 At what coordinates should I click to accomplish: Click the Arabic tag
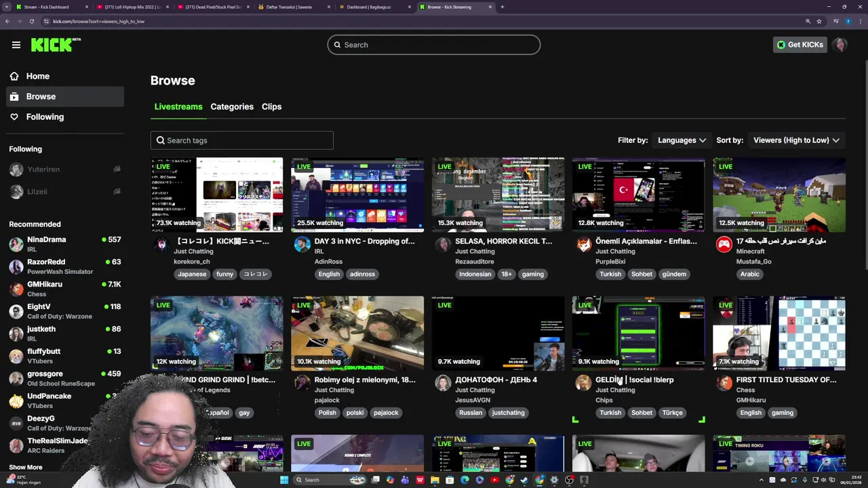[750, 274]
